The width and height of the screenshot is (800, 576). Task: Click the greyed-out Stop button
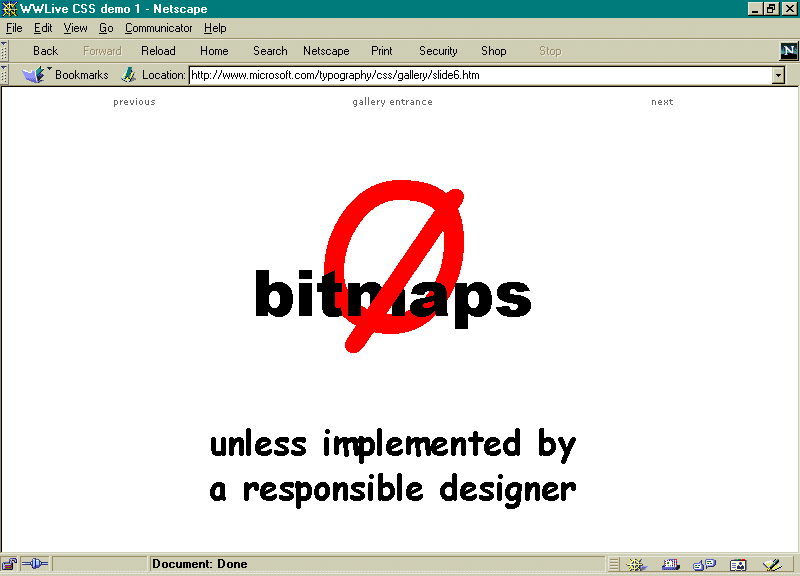tap(550, 51)
